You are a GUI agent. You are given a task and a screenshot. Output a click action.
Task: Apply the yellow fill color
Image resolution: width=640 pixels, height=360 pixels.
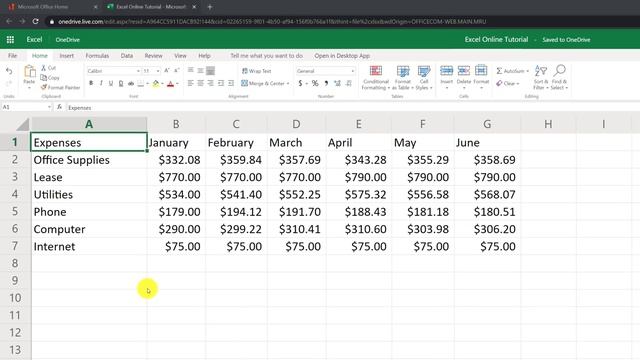[x=156, y=84]
